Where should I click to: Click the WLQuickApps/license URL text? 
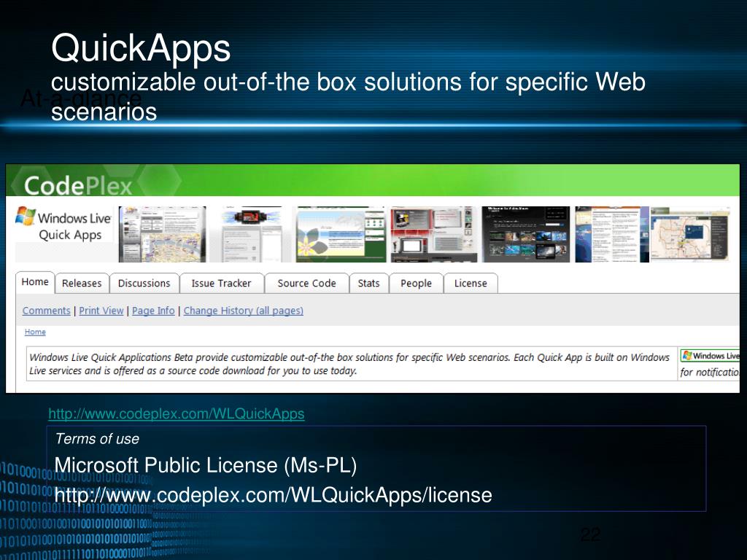[273, 495]
